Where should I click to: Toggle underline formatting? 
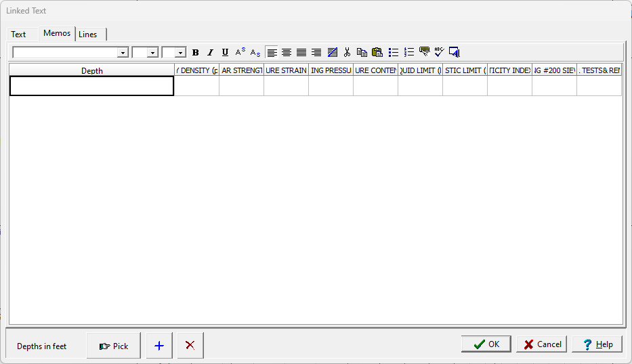(225, 52)
